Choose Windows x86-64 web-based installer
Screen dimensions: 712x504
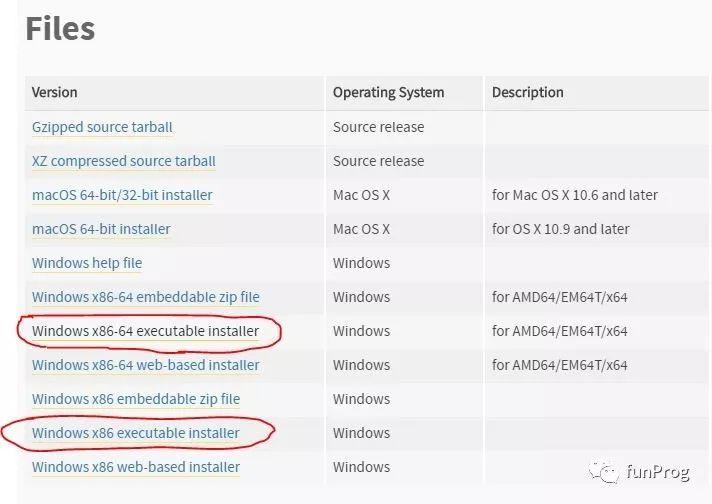coord(146,366)
